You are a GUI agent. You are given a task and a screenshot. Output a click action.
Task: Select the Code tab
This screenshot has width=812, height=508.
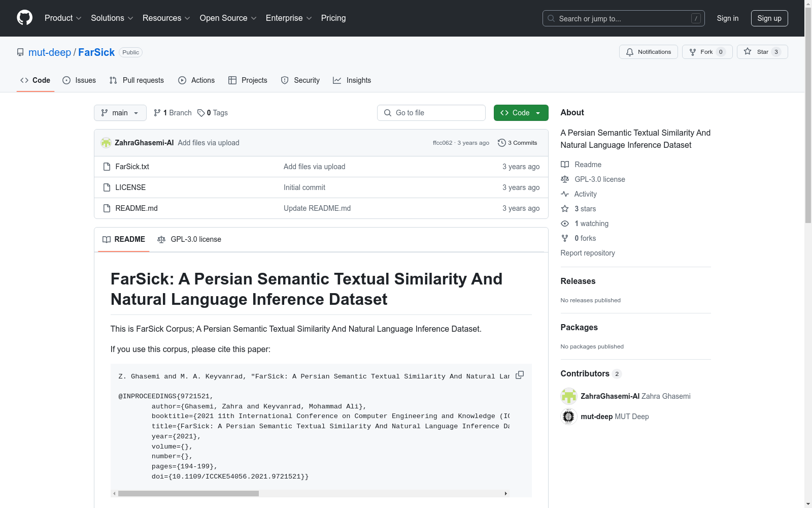click(36, 80)
